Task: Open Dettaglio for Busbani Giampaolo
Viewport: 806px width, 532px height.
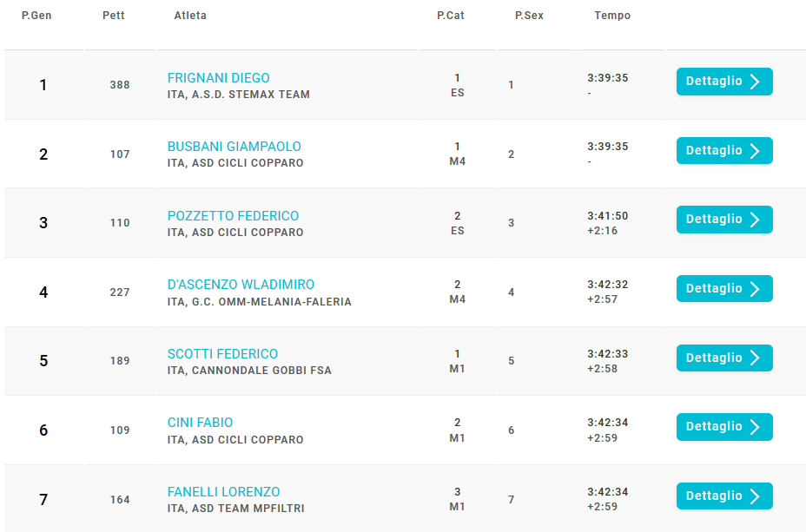Action: click(724, 150)
